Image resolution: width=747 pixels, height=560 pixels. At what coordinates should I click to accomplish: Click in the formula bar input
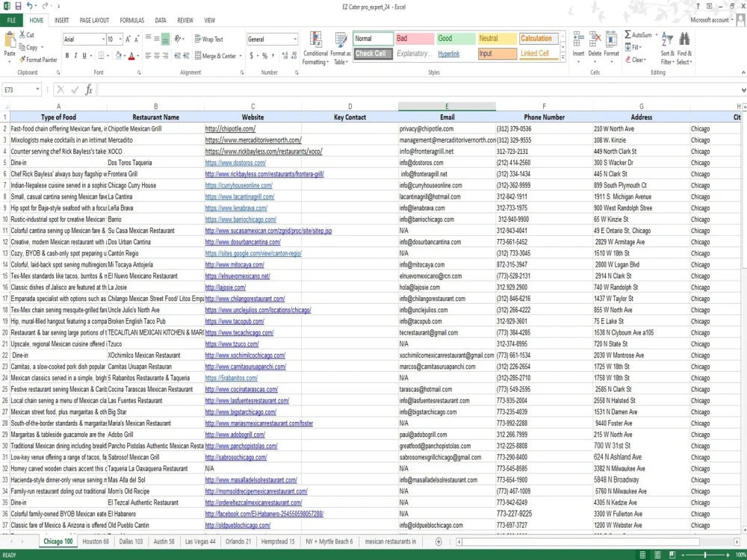pyautogui.click(x=418, y=90)
